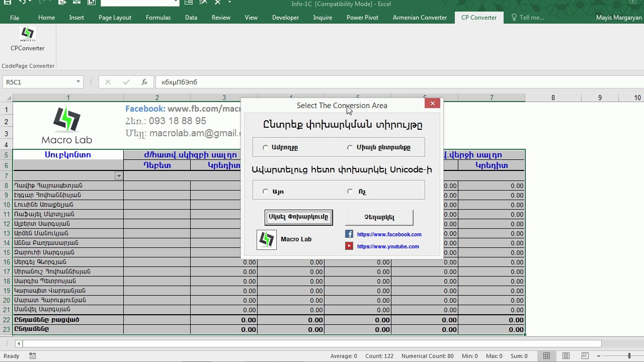Switch to the Armenian Converter tab
644x362 pixels.
tap(420, 18)
